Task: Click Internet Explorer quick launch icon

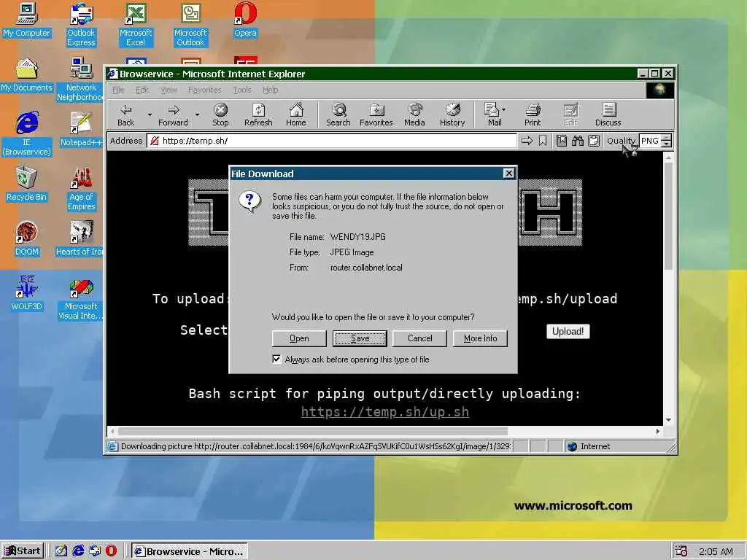Action: point(78,551)
